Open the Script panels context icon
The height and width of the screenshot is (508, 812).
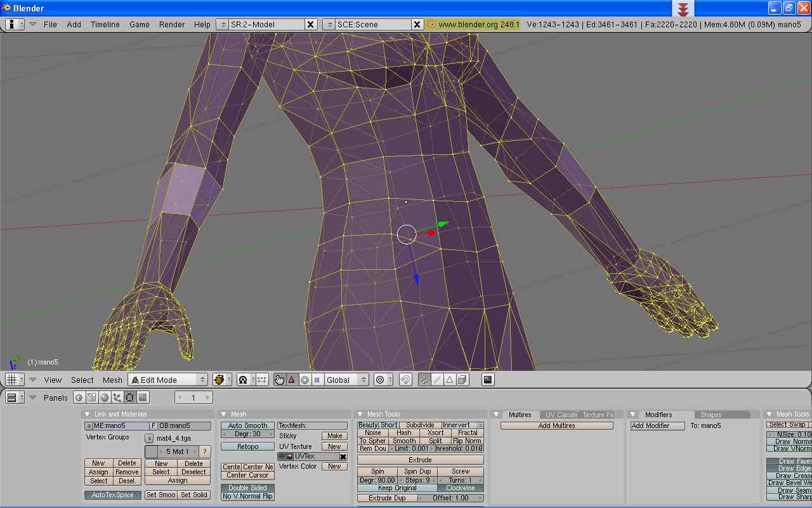(92, 398)
